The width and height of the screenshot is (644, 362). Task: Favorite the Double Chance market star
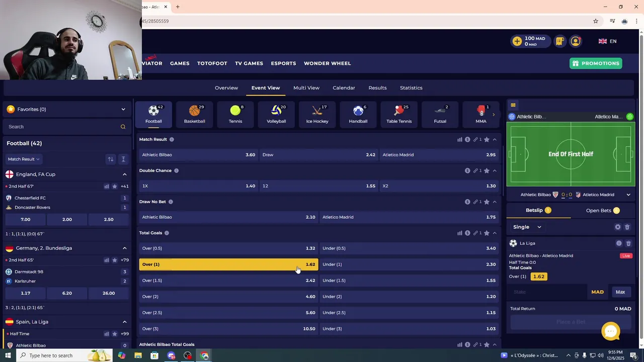click(487, 170)
